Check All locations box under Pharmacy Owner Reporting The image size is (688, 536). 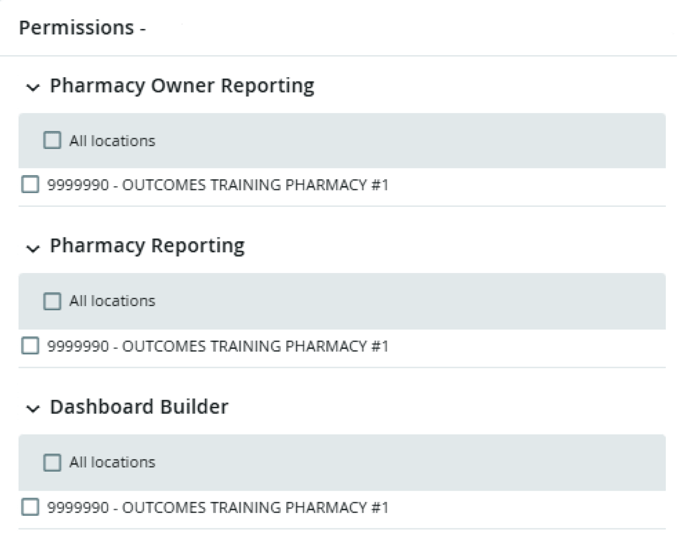(x=52, y=141)
